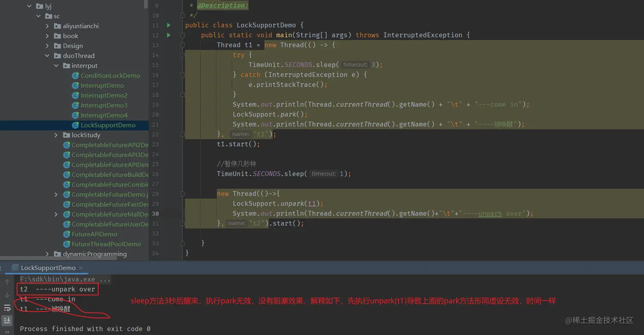
Task: Show more Run console toolbar actions
Action: [7, 332]
